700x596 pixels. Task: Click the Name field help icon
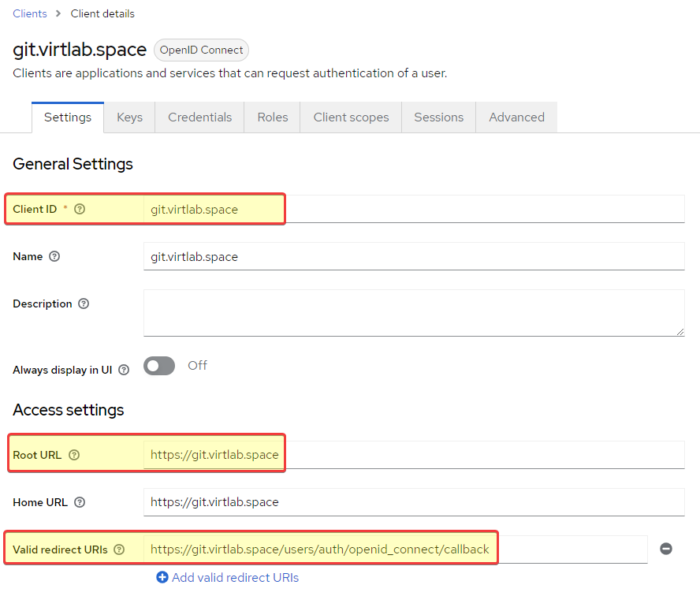coord(54,256)
